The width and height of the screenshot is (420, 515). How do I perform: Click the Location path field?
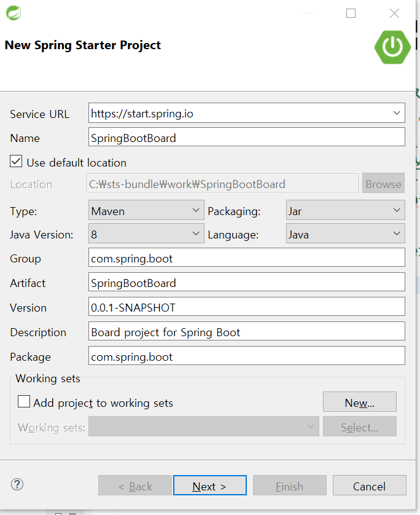[x=222, y=183]
